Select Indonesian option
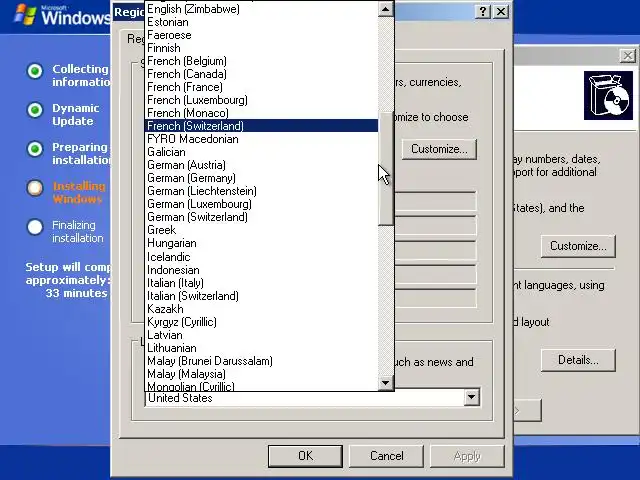Screen dimensions: 640x480 click(x=261, y=270)
